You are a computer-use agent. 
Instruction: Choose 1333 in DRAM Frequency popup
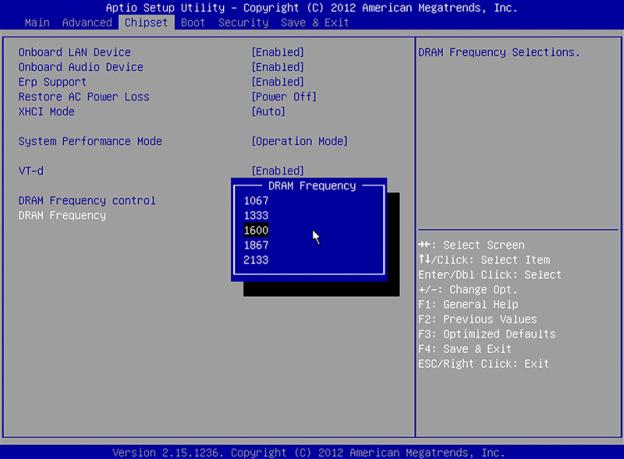[x=256, y=215]
